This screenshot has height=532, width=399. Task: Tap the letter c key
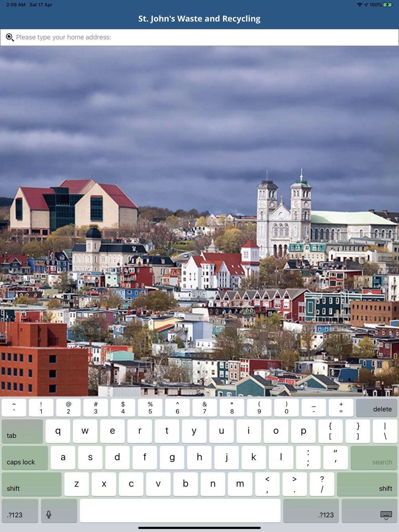[x=131, y=484]
